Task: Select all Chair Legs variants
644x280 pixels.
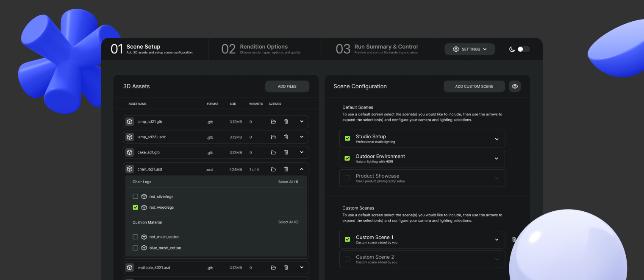Action: pyautogui.click(x=288, y=182)
